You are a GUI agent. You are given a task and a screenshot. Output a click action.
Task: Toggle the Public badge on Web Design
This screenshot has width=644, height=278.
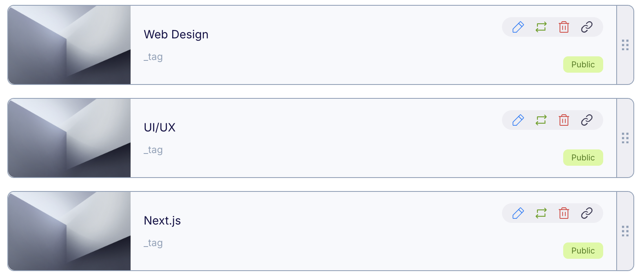pyautogui.click(x=583, y=64)
